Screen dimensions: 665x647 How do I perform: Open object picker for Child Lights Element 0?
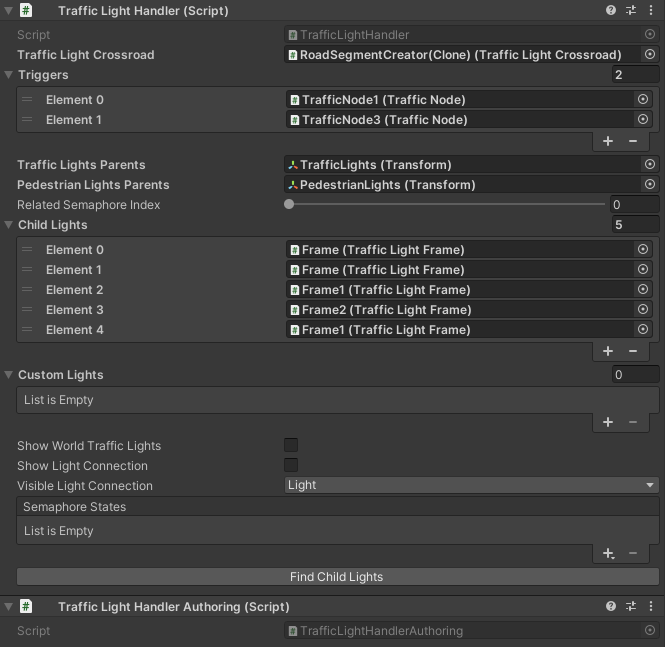pos(643,249)
